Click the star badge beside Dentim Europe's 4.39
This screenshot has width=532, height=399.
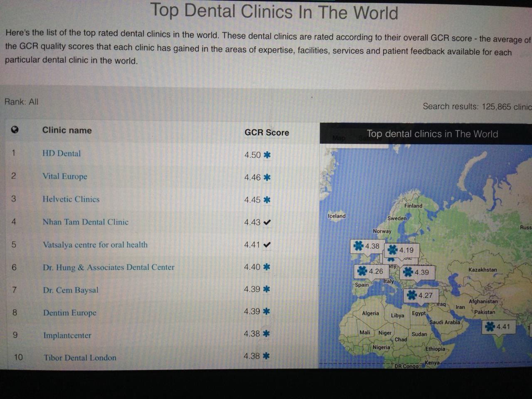267,311
